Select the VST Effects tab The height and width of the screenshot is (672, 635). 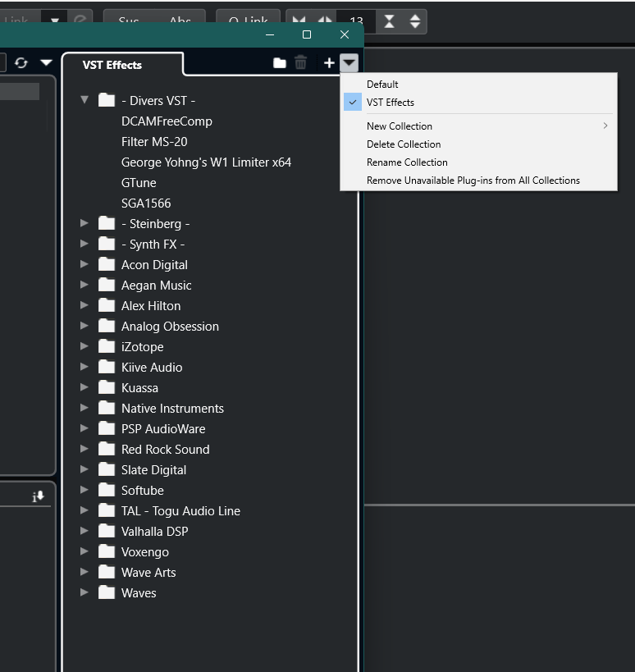tap(112, 65)
